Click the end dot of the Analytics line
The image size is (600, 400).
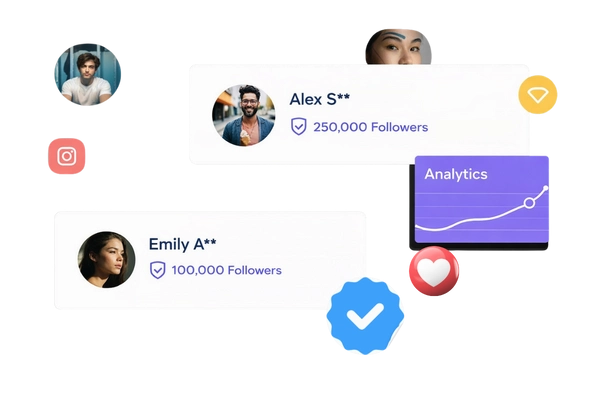coord(546,188)
